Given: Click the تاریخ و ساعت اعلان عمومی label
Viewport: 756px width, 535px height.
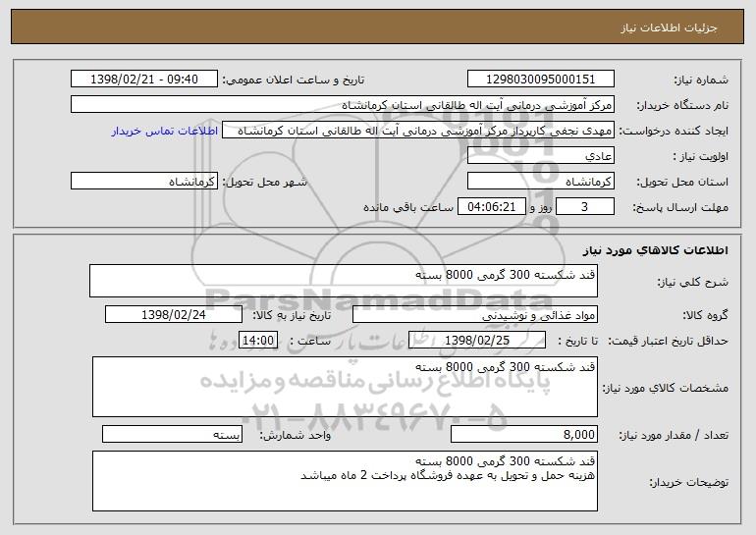Looking at the screenshot, I should (x=294, y=80).
